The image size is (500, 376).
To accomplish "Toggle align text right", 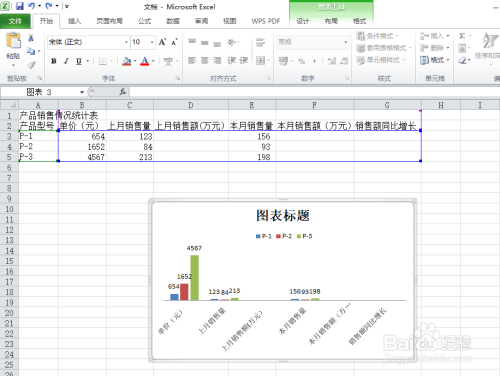I will coord(217,61).
